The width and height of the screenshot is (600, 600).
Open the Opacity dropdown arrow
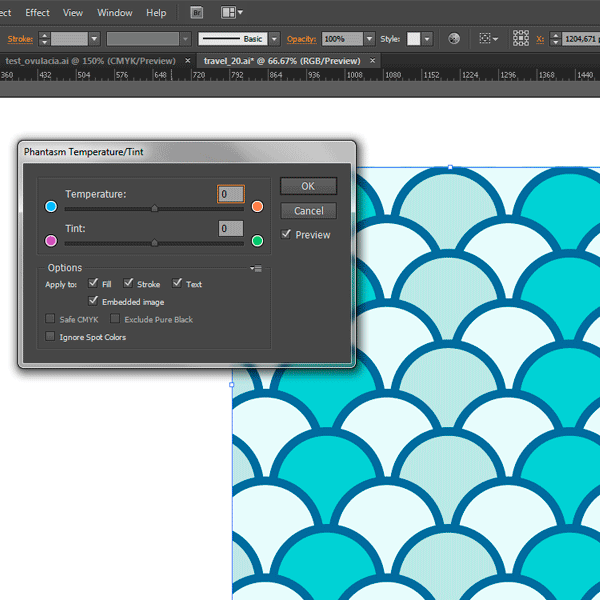pyautogui.click(x=369, y=39)
